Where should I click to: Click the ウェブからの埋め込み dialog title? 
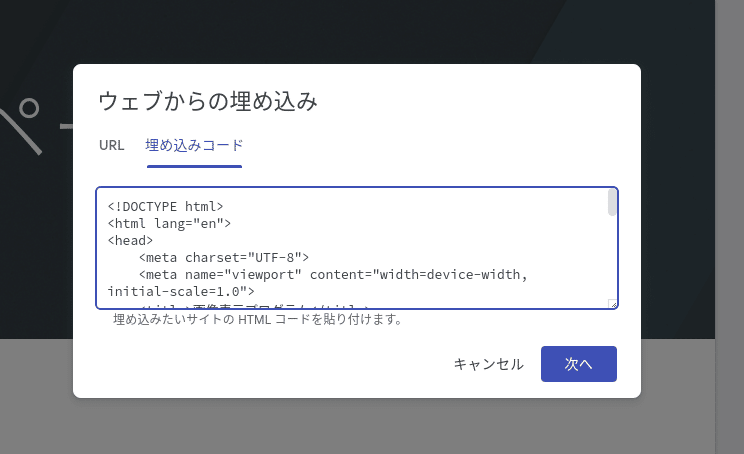(208, 101)
